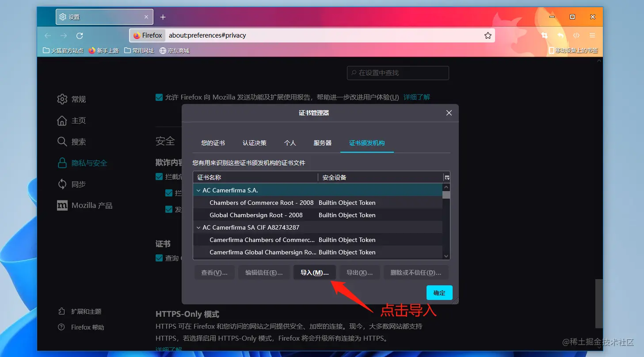The width and height of the screenshot is (644, 357).
Task: Go forward with the toolbar forward arrow
Action: [x=64, y=35]
